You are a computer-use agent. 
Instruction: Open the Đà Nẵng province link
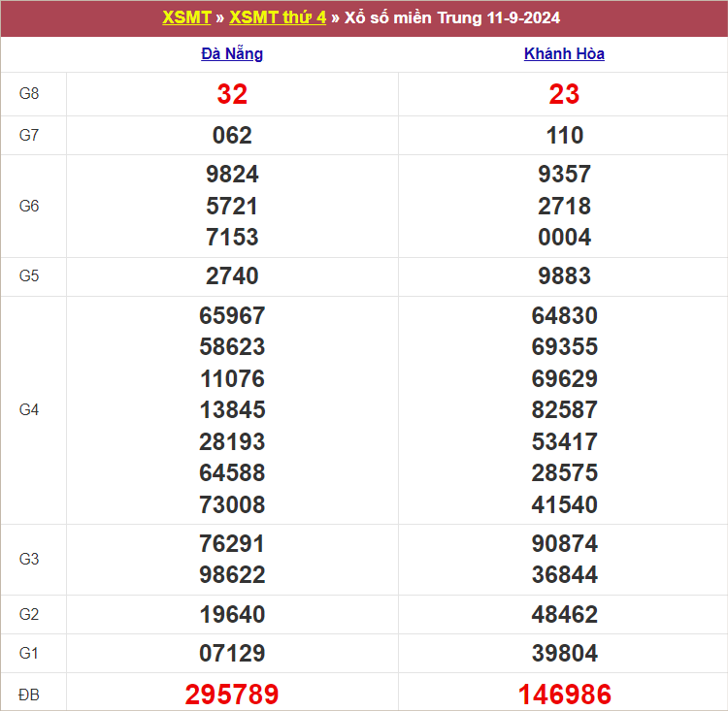pos(232,54)
